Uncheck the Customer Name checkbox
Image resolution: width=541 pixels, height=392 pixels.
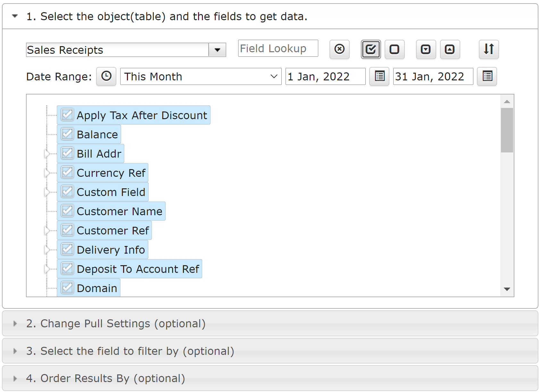[67, 211]
